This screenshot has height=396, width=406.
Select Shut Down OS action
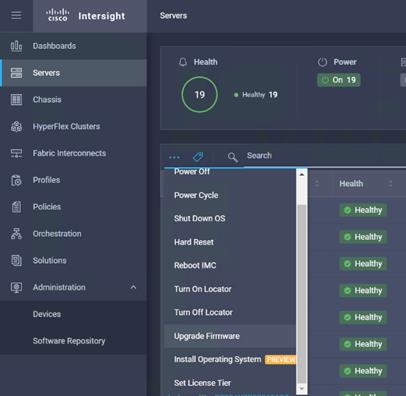point(230,218)
